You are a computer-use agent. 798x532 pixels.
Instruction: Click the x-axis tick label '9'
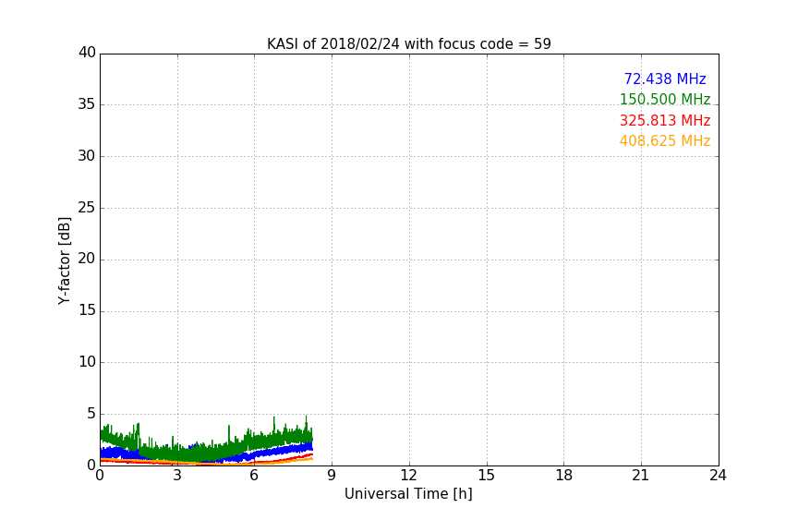[332, 476]
